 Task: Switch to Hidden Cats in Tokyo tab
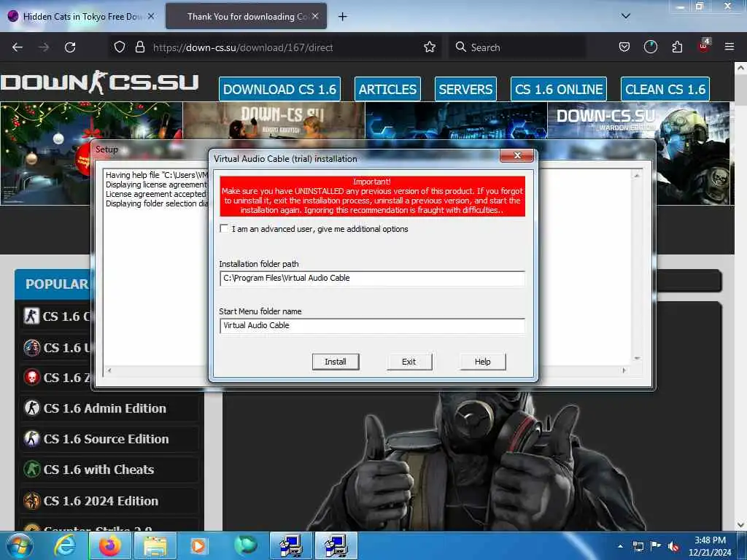click(x=81, y=16)
